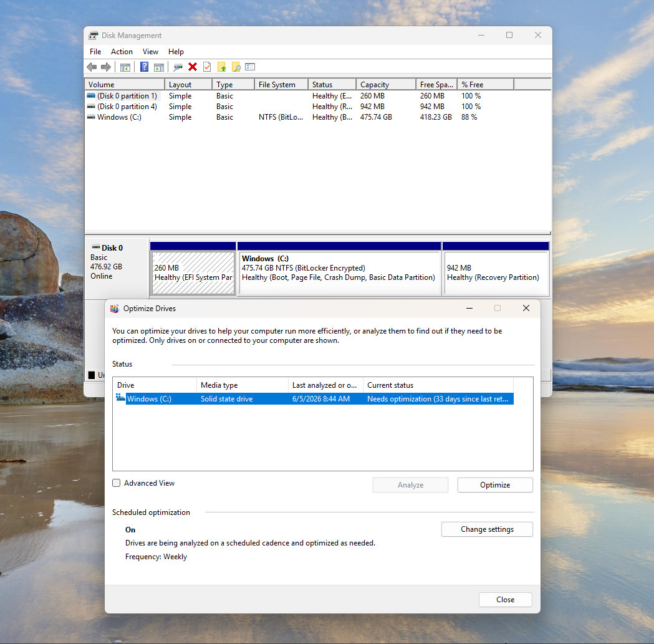This screenshot has width=654, height=644.
Task: Click the Optimize Drives title bar icon
Action: (114, 309)
